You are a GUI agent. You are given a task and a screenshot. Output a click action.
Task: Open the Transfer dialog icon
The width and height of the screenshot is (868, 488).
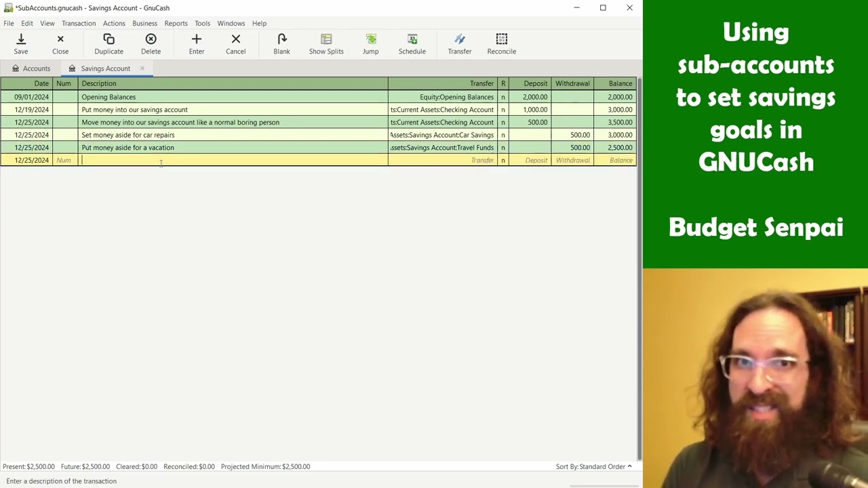point(459,44)
